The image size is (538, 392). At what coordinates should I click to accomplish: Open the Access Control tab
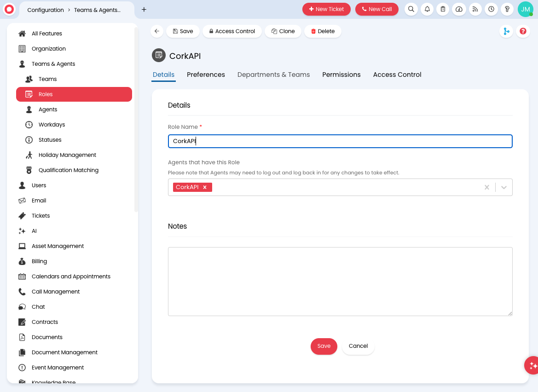click(397, 75)
